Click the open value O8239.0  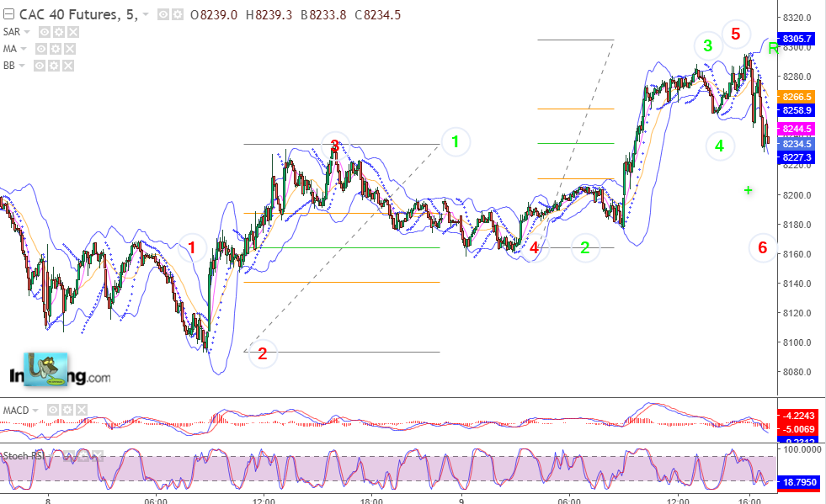click(214, 15)
